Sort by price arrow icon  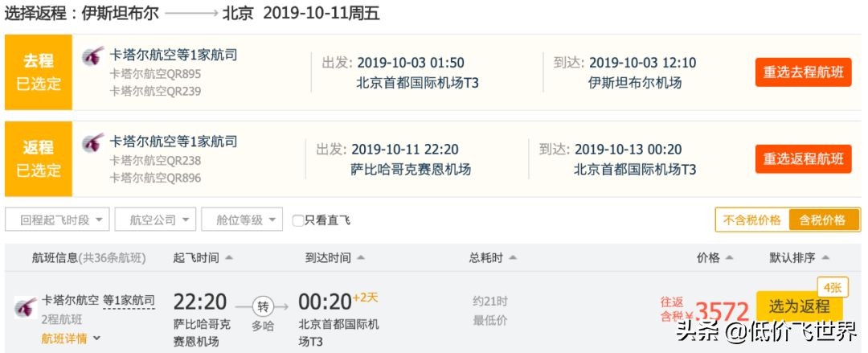(730, 258)
